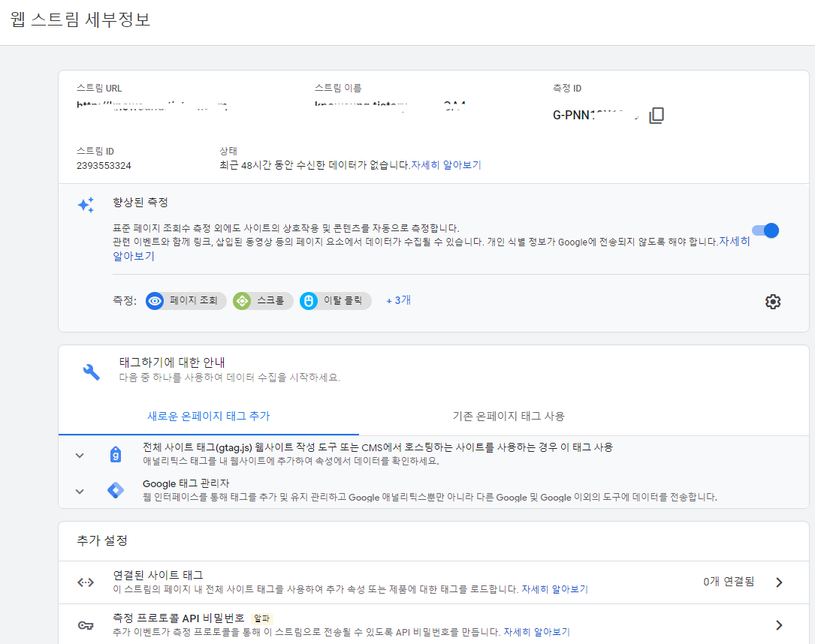Viewport: 815px width, 644px height.
Task: Switch to the 기존 온페이지 태그 사용 tab
Action: pyautogui.click(x=509, y=416)
